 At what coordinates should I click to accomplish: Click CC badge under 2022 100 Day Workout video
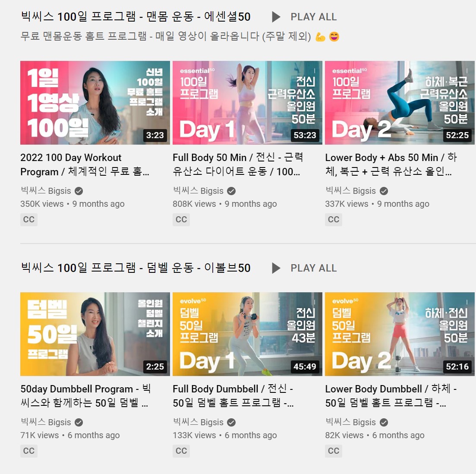coord(29,220)
